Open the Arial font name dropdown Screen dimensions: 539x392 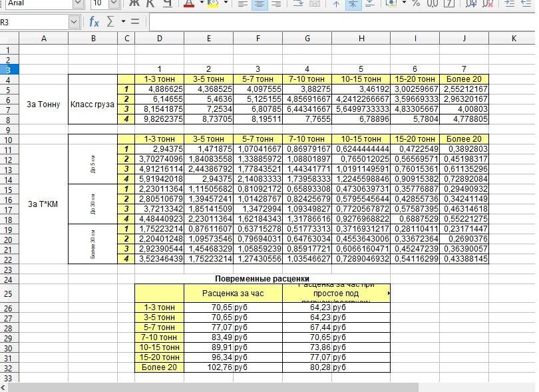coord(79,3)
